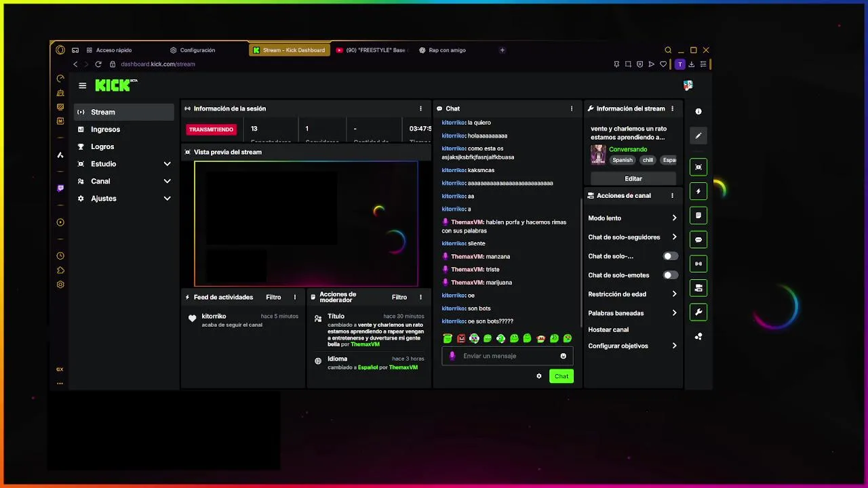868x488 pixels.
Task: Toggle the broadcast session widget icon
Action: point(698,264)
